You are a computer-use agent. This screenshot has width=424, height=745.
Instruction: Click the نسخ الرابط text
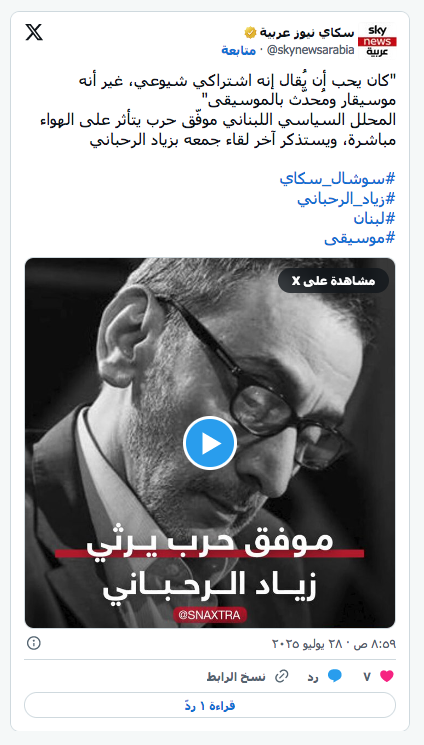click(236, 677)
